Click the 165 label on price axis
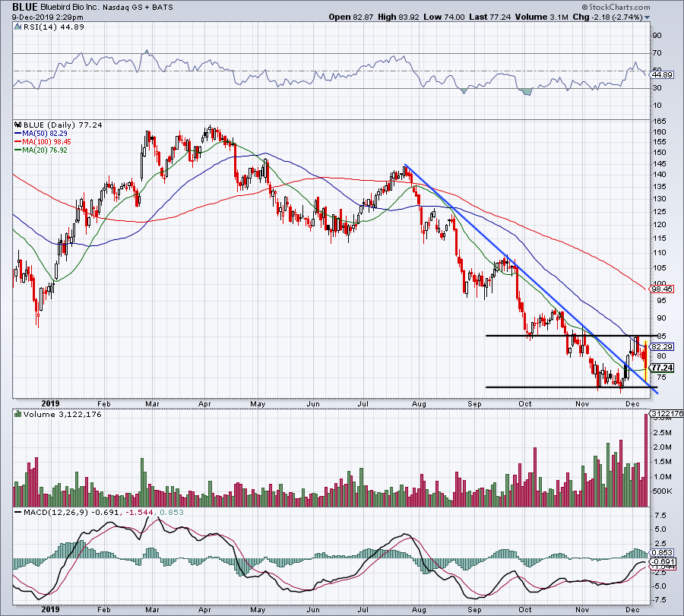This screenshot has height=616, width=684. pos(659,122)
